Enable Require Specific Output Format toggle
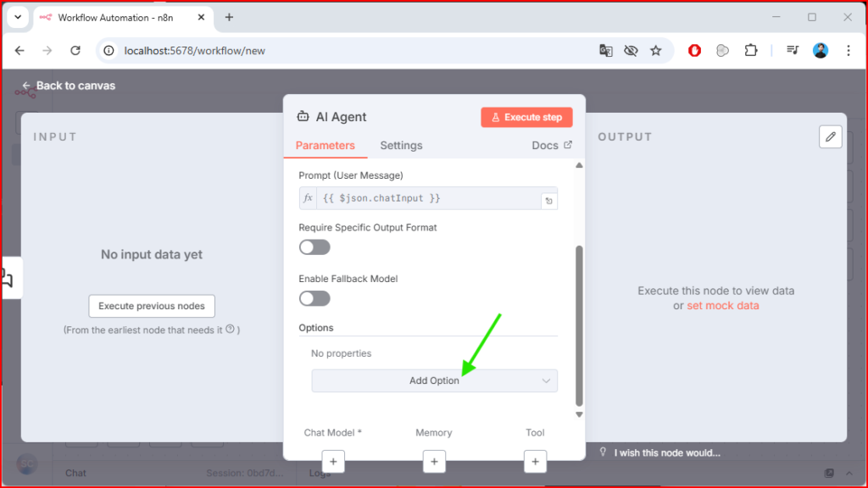868x488 pixels. point(314,247)
